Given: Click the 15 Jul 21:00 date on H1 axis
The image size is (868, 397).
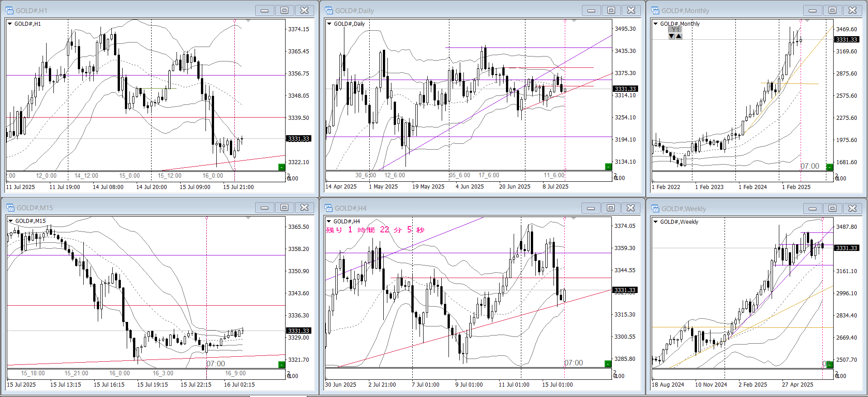Looking at the screenshot, I should click(238, 187).
